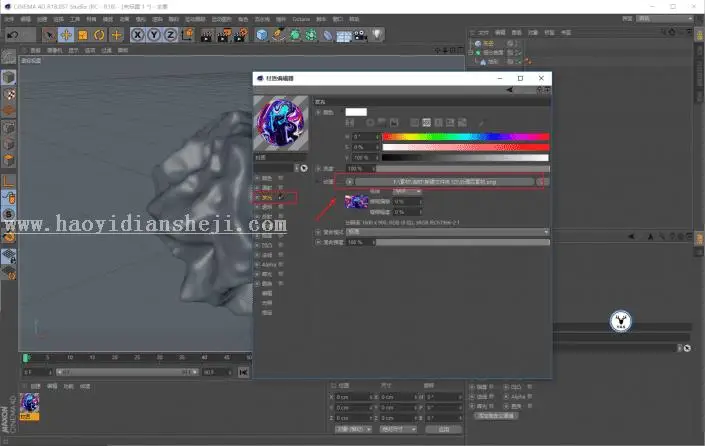Viewport: 705px width, 446px height.
Task: Select the HSV color mode icon
Action: (426, 122)
